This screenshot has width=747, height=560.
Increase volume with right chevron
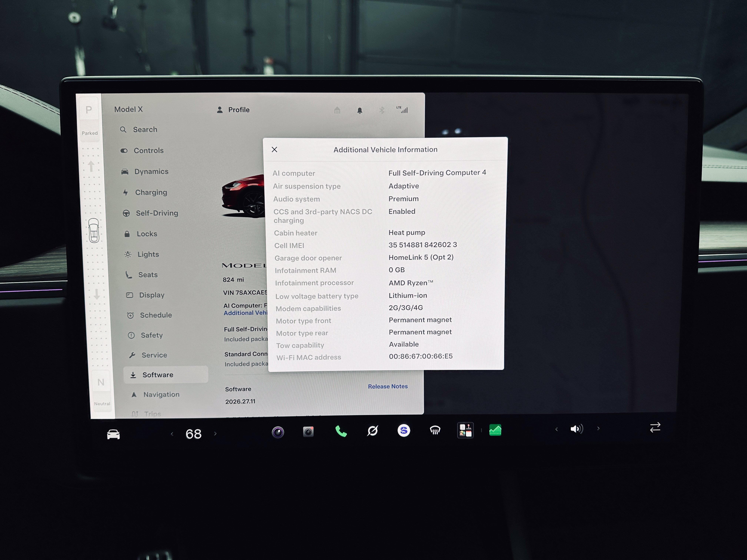(598, 428)
